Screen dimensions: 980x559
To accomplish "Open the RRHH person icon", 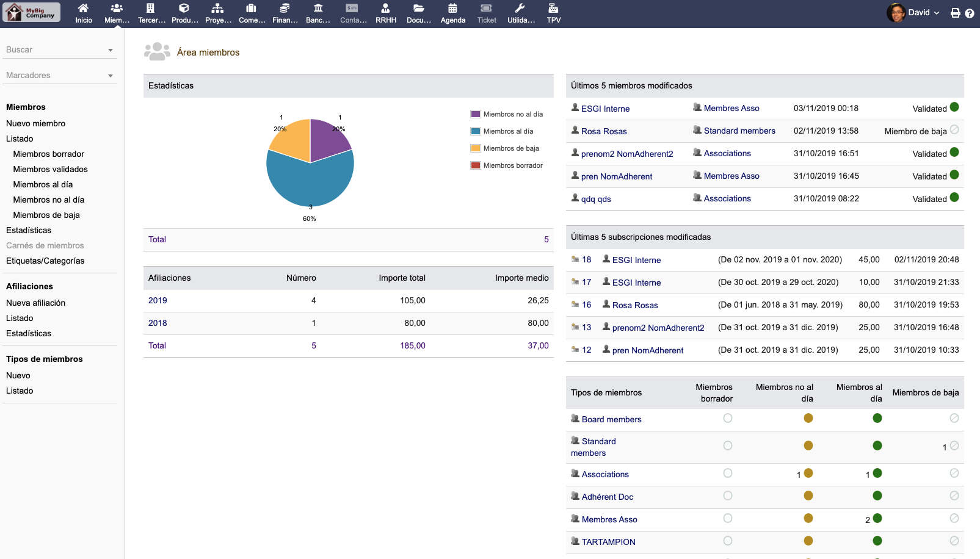I will coord(385,8).
